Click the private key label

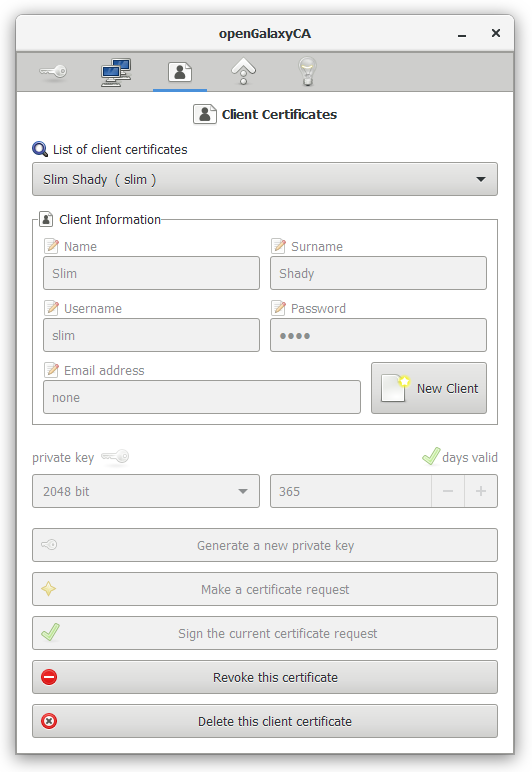coord(63,458)
